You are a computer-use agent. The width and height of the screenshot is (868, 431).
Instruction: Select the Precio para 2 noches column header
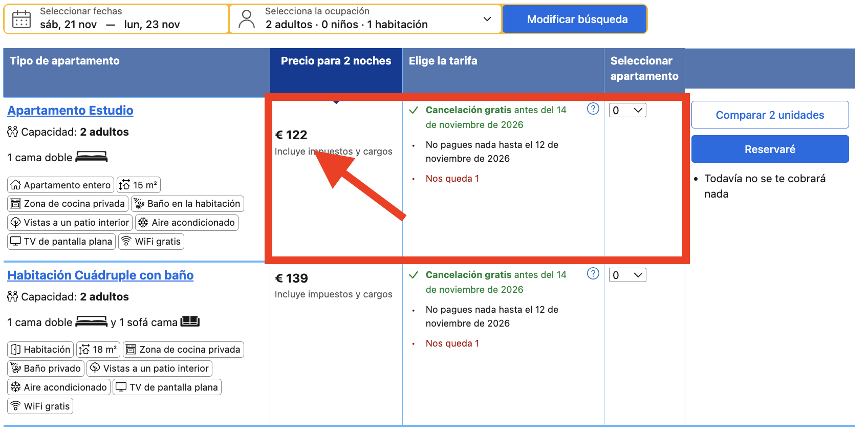(336, 61)
